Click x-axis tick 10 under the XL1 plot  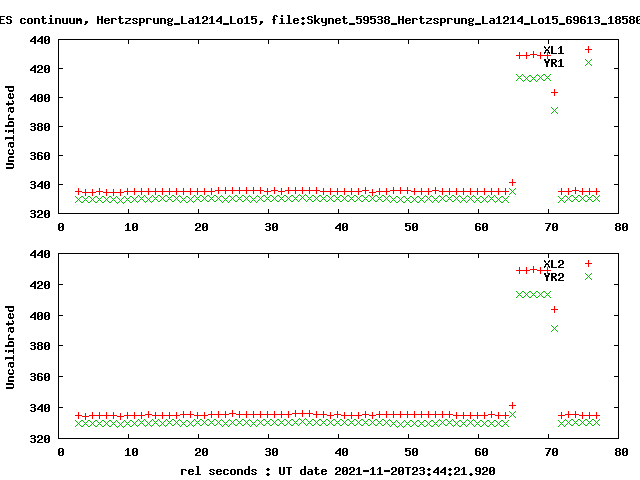coord(131,227)
